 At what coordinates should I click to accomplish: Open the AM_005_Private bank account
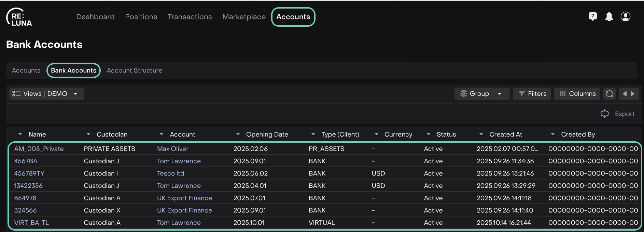(x=39, y=149)
